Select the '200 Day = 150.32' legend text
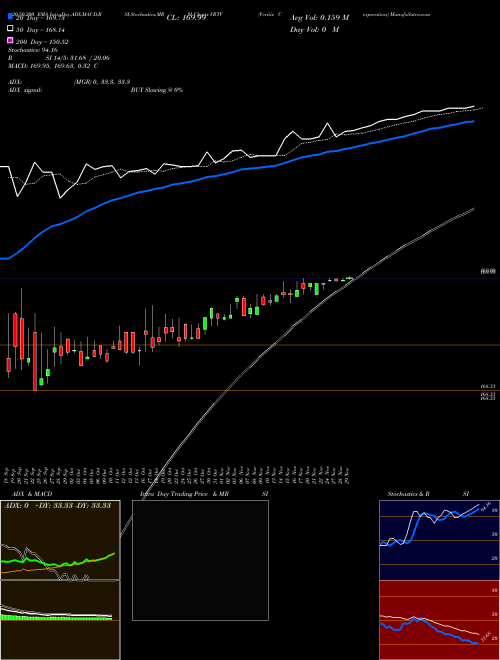 pos(42,42)
